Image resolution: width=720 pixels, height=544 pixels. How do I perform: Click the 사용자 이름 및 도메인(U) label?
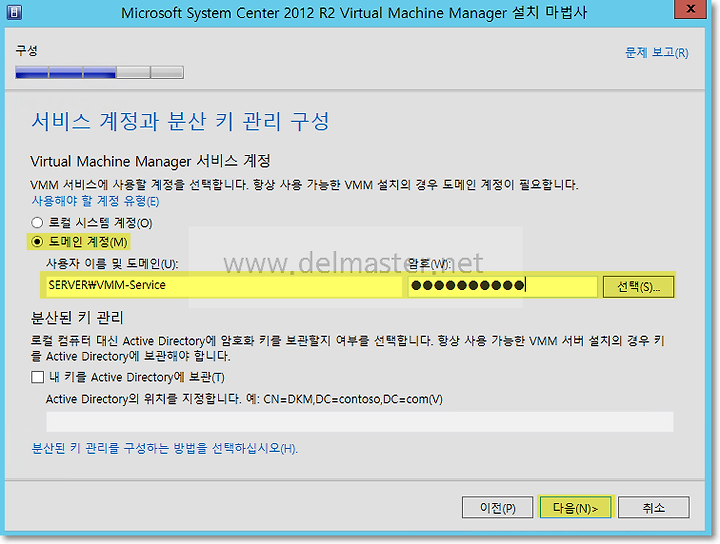click(112, 264)
